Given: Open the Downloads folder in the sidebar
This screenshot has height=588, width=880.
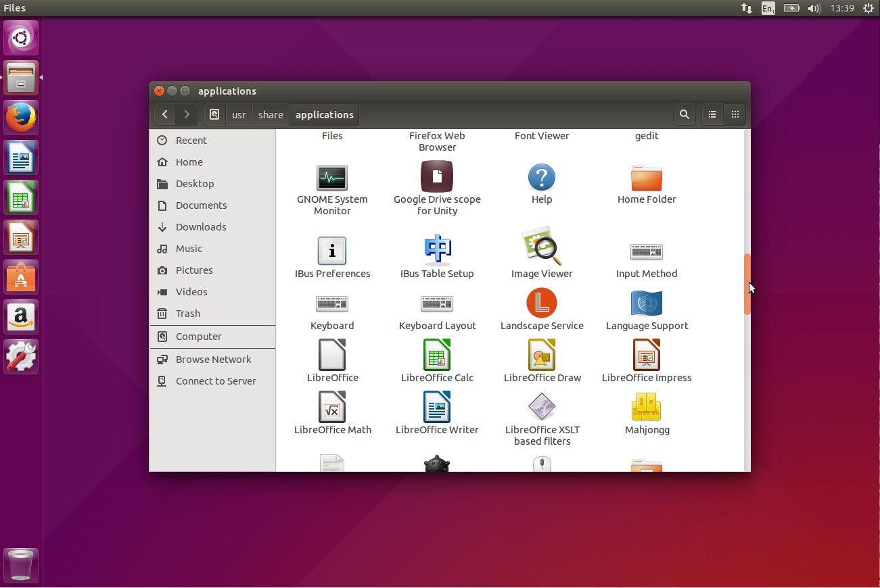Looking at the screenshot, I should [x=200, y=227].
